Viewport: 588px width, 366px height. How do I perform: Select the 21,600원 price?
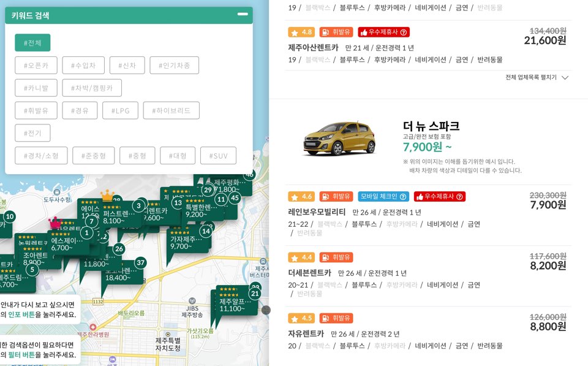click(x=545, y=40)
